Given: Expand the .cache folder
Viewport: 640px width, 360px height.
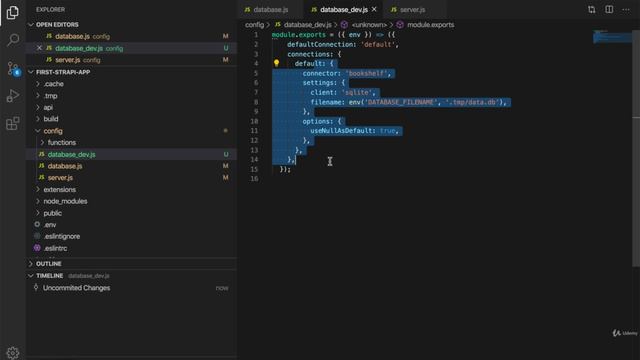Looking at the screenshot, I should click(53, 84).
